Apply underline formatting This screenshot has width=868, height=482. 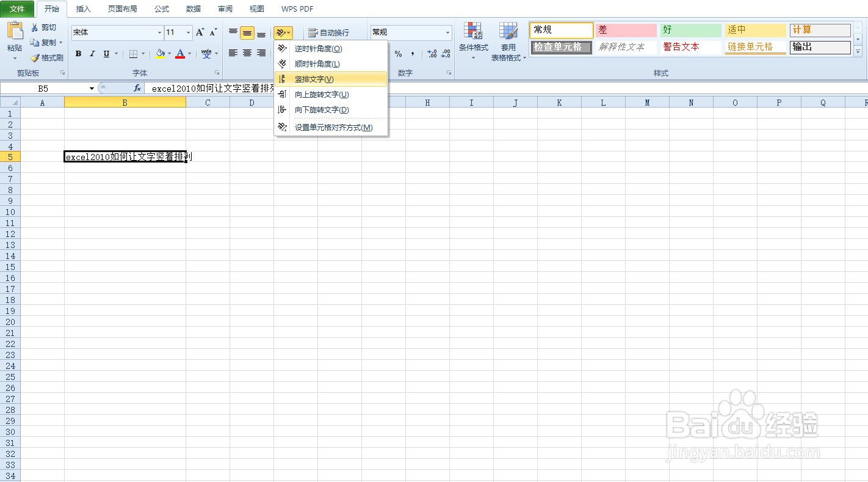(105, 54)
